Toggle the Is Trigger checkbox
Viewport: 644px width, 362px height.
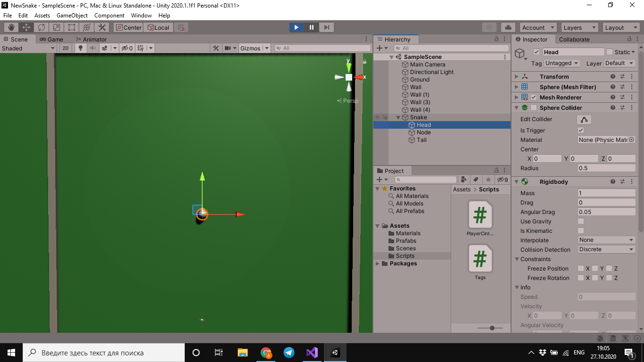point(581,131)
